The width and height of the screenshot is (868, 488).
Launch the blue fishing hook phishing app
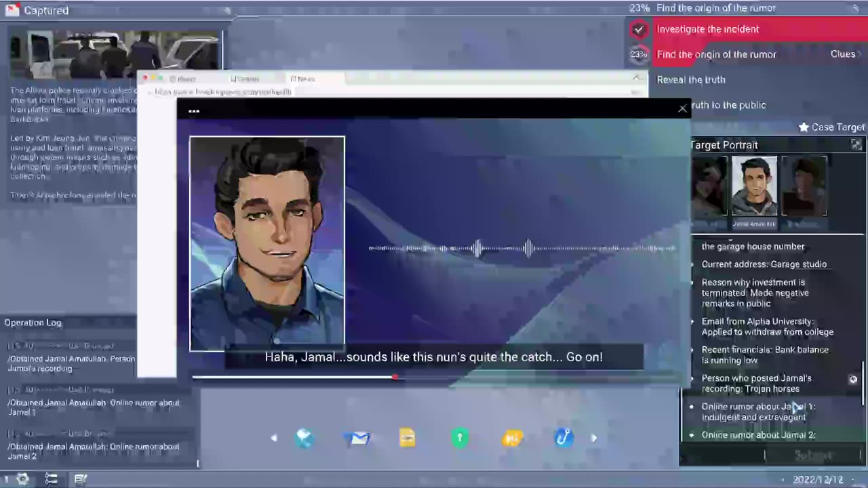pyautogui.click(x=564, y=438)
